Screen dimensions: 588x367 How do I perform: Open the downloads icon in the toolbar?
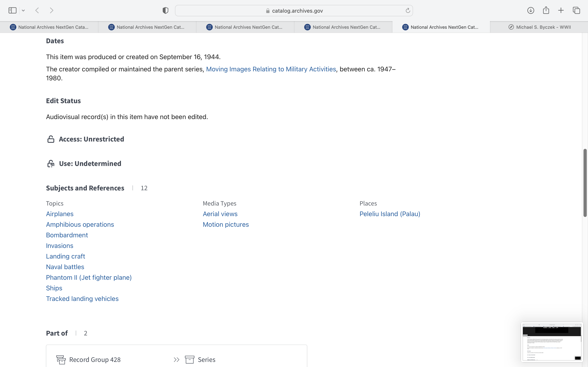530,10
